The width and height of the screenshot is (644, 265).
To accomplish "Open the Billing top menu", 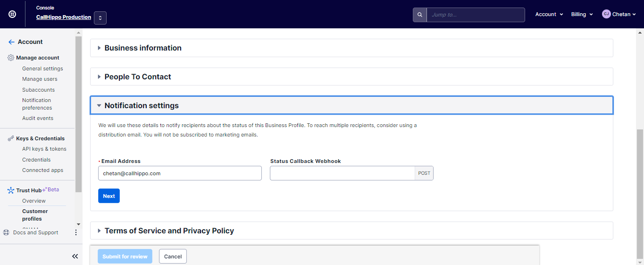I will click(582, 14).
